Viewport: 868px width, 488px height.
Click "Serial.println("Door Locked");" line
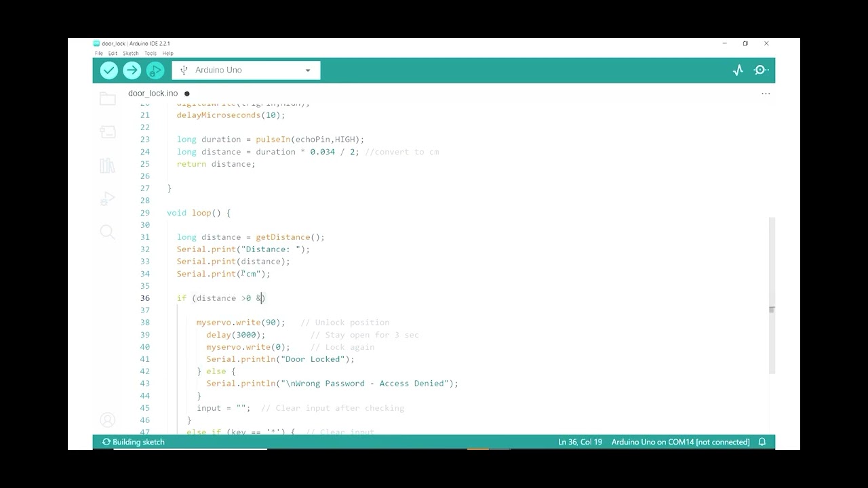[280, 359]
